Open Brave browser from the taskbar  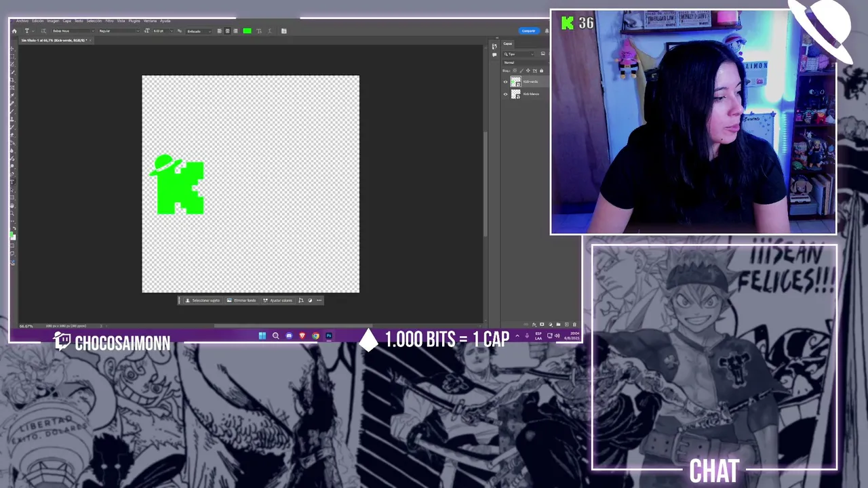coord(302,335)
